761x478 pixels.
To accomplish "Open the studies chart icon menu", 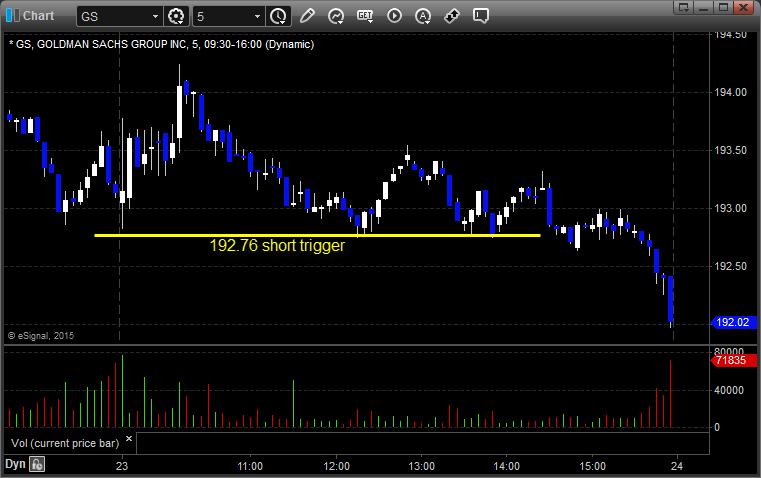I will (x=336, y=16).
